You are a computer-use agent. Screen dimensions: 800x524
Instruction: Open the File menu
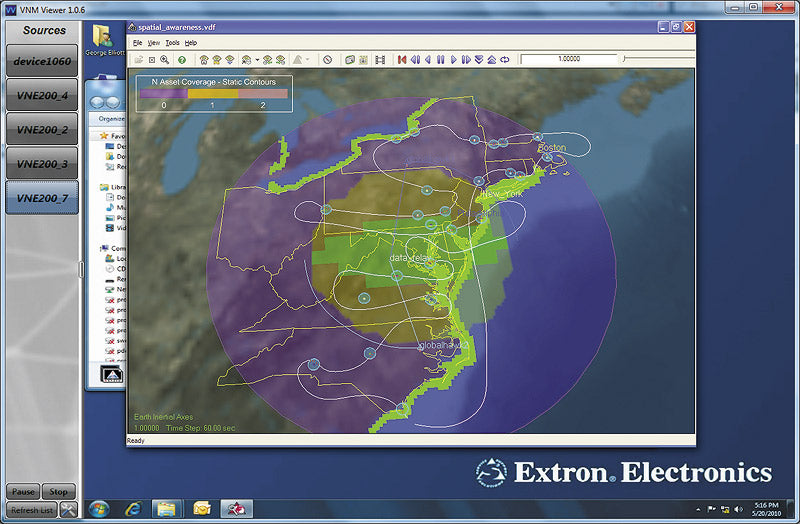[x=138, y=43]
